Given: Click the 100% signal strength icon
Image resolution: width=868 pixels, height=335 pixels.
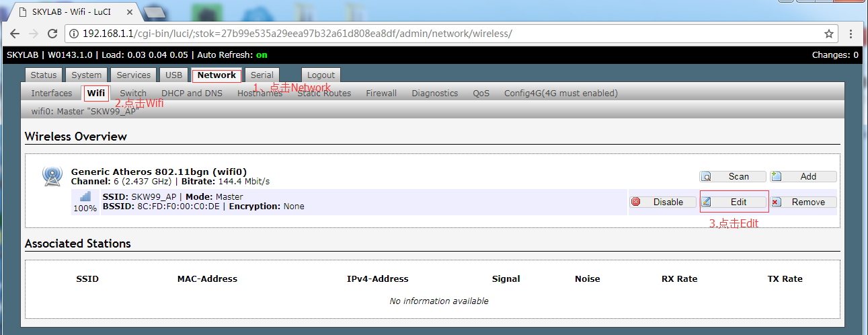Looking at the screenshot, I should tap(85, 197).
